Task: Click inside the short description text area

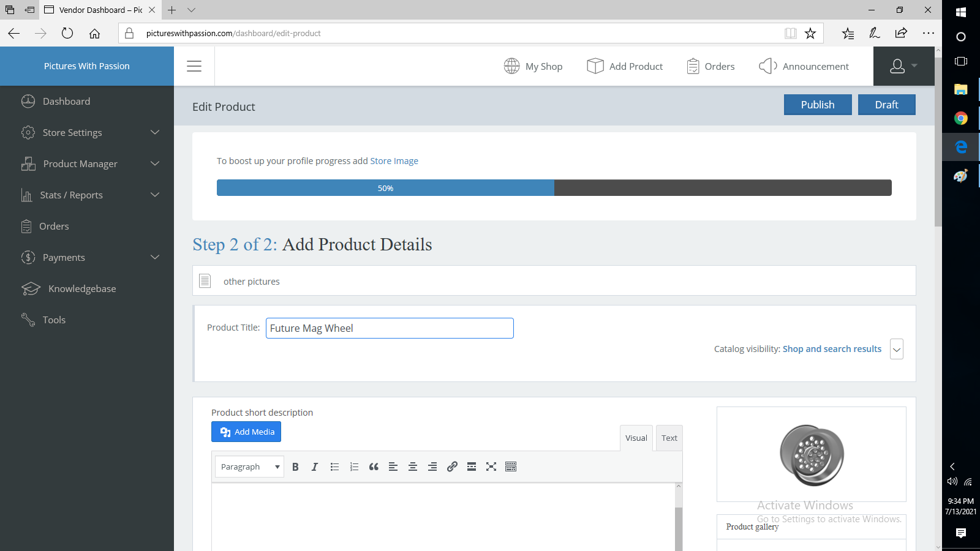Action: tap(443, 517)
